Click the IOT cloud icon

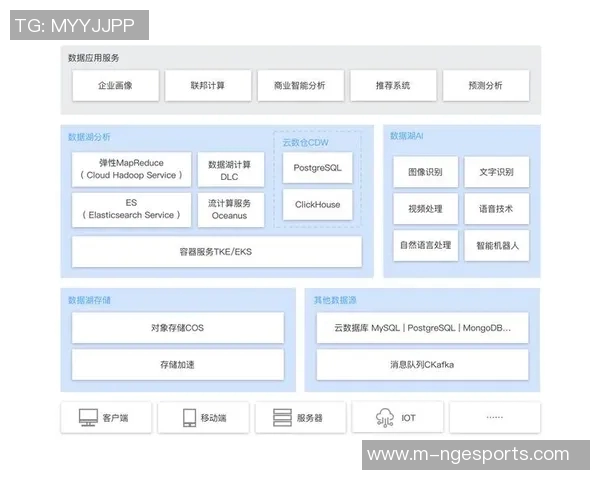[x=385, y=418]
